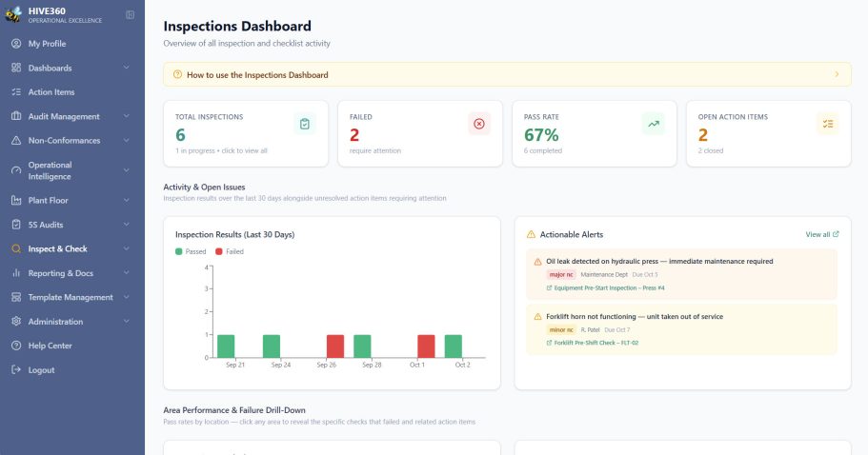Click the Non-Conformances warning triangle icon
Viewport: 868px width, 455px height.
click(16, 141)
